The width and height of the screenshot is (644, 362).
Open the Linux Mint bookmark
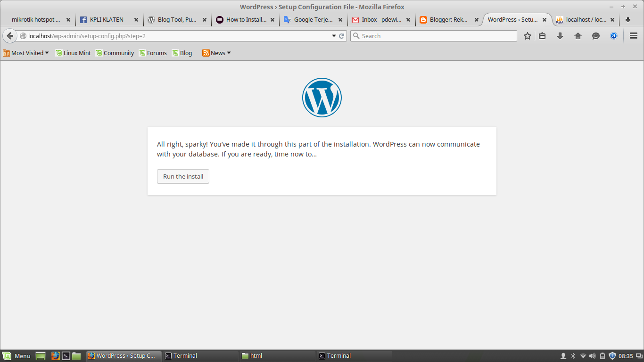tap(73, 53)
